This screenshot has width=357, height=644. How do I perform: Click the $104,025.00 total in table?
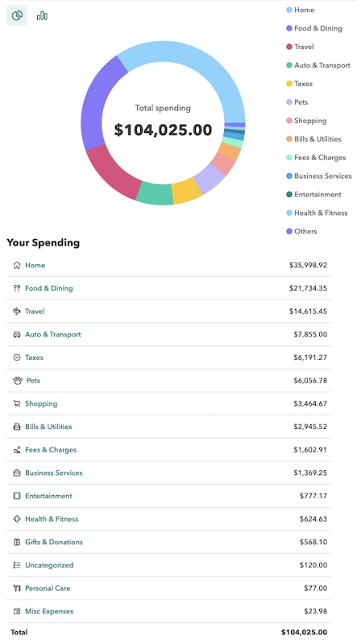[305, 632]
